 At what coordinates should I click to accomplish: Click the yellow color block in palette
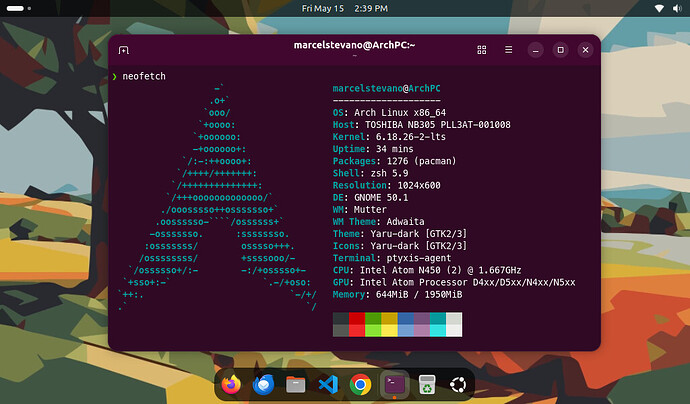click(389, 325)
